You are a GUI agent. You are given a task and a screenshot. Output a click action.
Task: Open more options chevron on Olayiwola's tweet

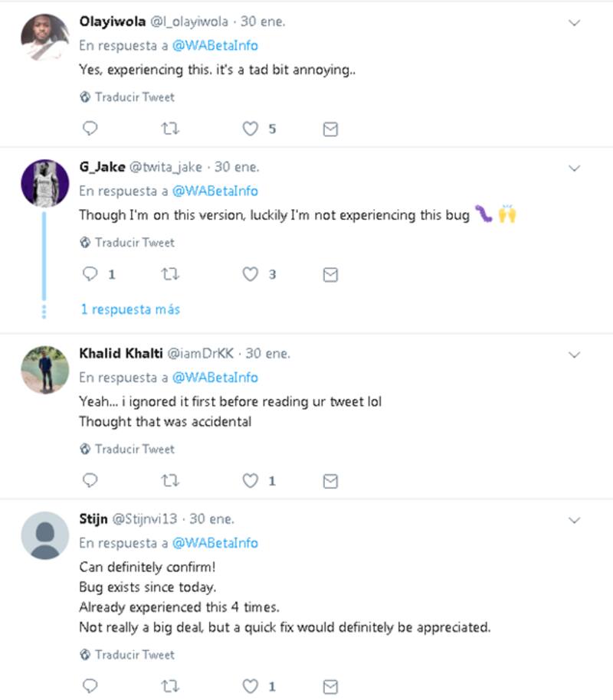(x=574, y=23)
